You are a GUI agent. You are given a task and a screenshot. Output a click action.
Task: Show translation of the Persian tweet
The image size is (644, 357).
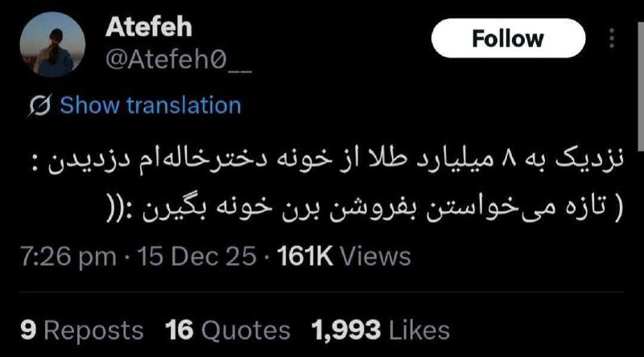[151, 105]
